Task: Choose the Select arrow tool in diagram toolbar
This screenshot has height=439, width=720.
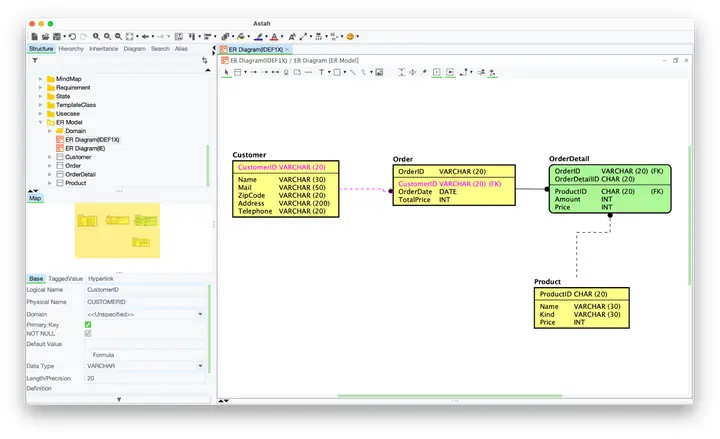Action: (x=226, y=72)
